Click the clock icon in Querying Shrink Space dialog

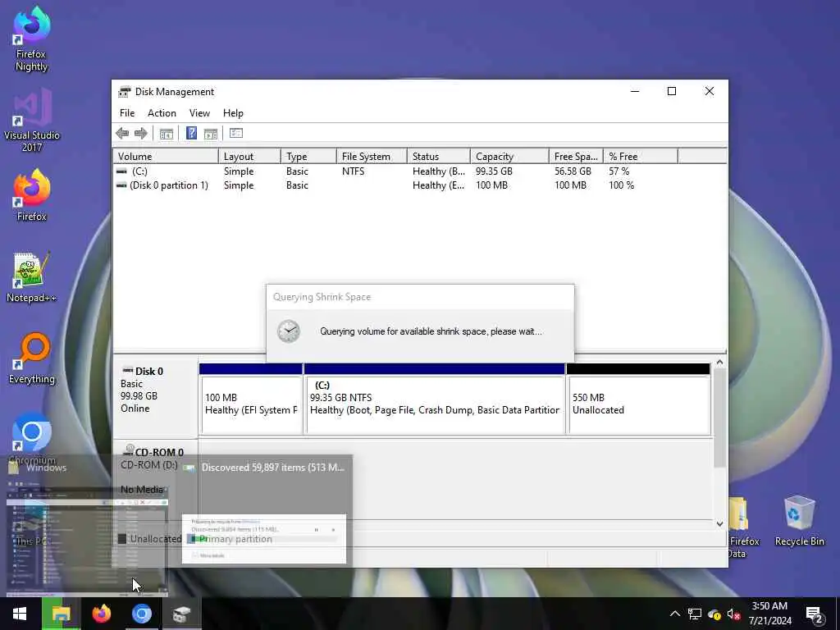tap(288, 331)
